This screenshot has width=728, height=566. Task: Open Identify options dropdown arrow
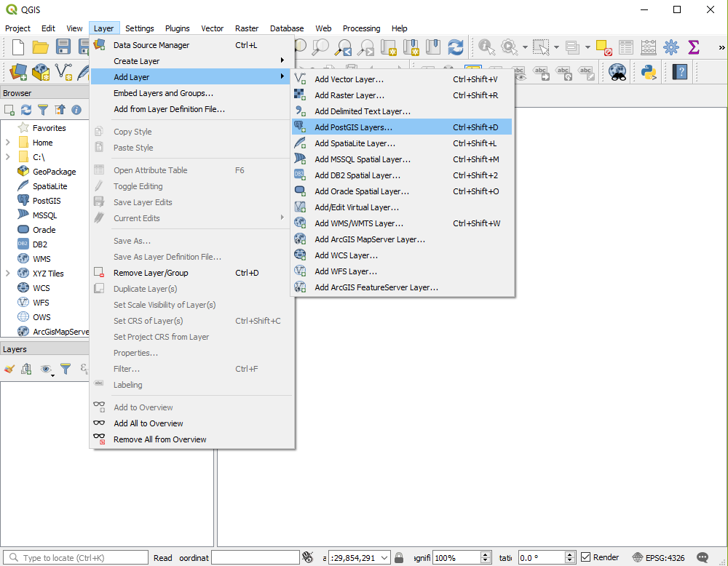tap(525, 47)
